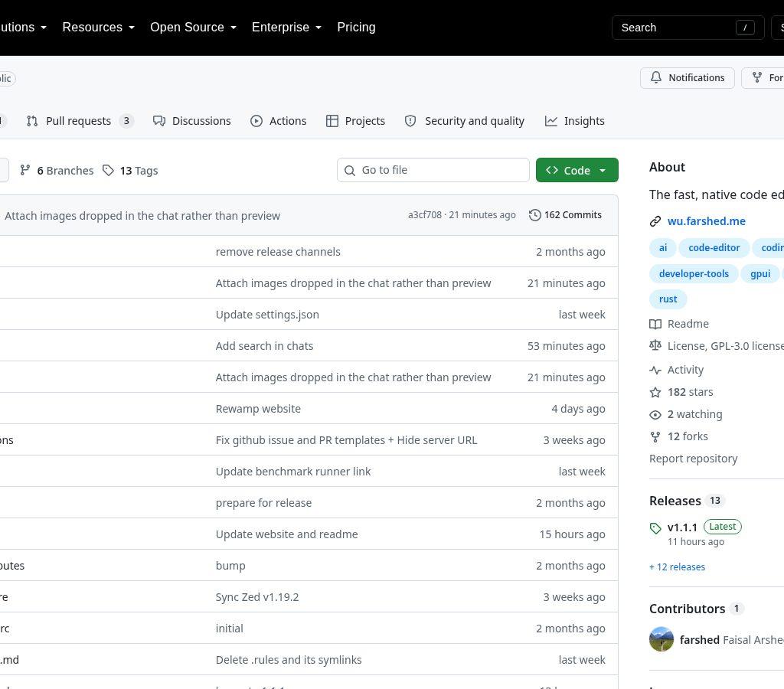Expand the Open Source menu
Screen dimensions: 784x689
193,27
